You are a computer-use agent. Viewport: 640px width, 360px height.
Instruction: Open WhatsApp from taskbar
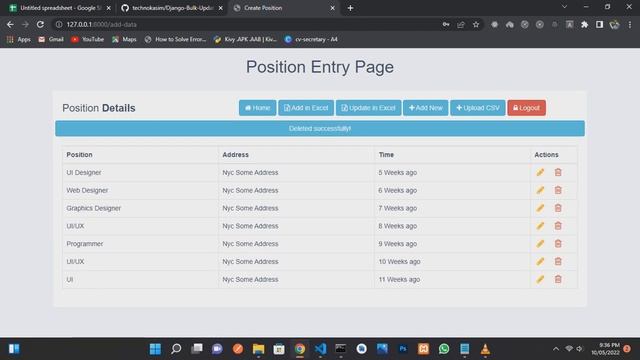[x=444, y=349]
